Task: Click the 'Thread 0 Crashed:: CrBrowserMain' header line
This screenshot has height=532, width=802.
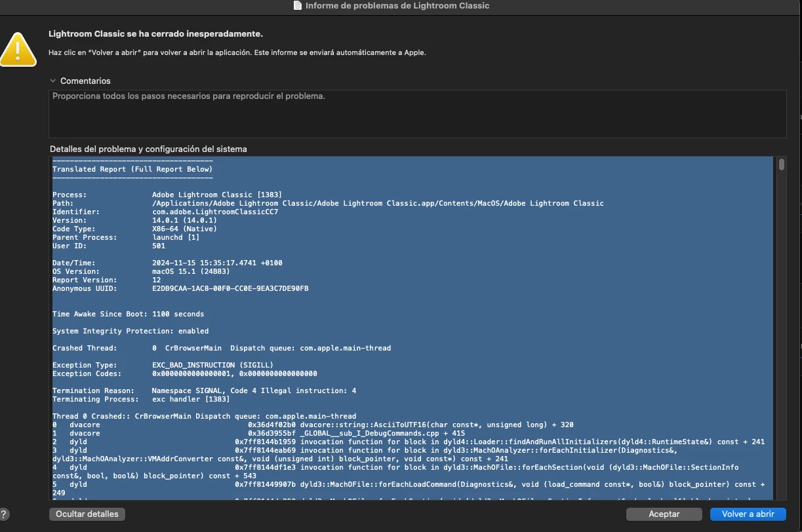Action: coord(205,416)
